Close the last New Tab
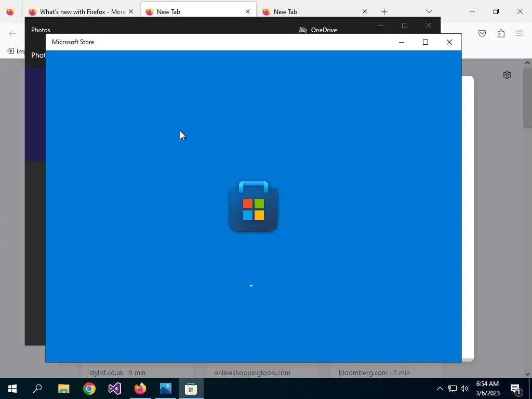Viewport: 532px width, 399px height. click(365, 11)
